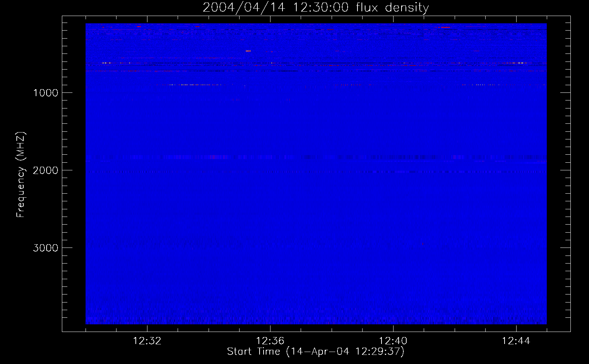The image size is (589, 364).
Task: Click the 12:40 time tick label
Action: pos(393,341)
